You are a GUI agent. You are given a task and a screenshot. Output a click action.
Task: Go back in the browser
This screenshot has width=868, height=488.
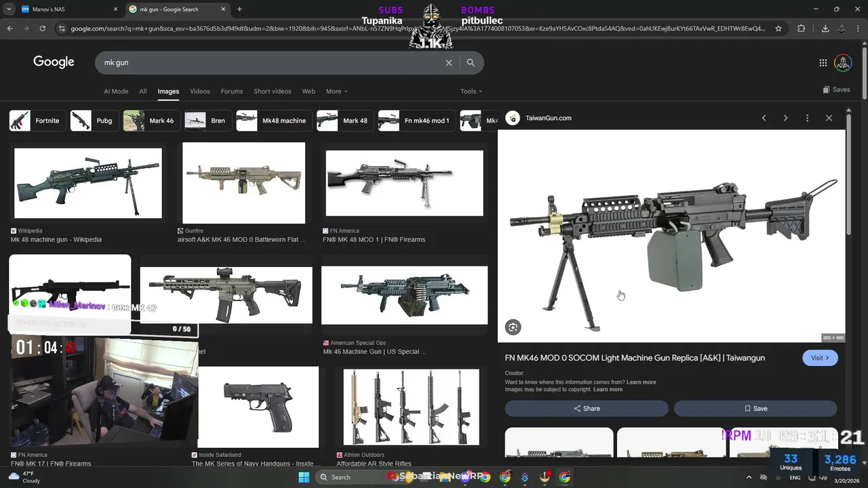[x=9, y=28]
